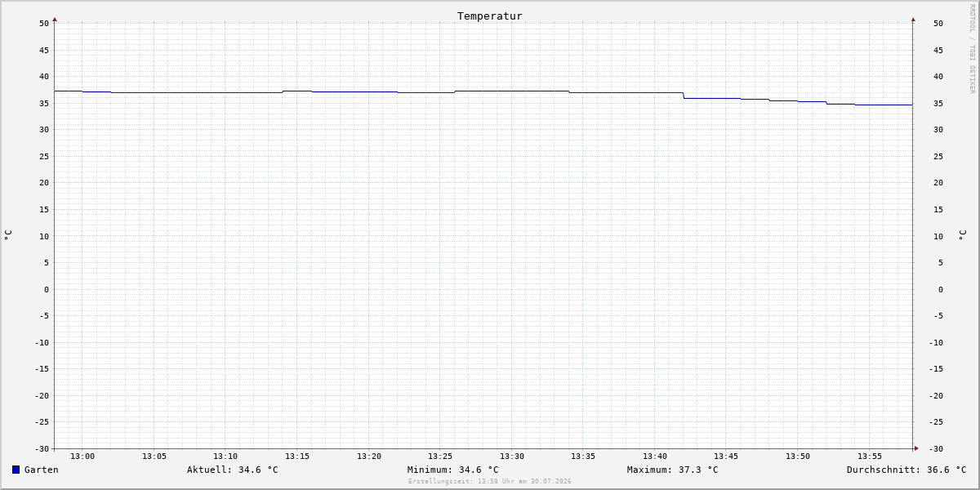Click the Durchschnitt: 36.6 °C value
980x490 pixels.
906,470
